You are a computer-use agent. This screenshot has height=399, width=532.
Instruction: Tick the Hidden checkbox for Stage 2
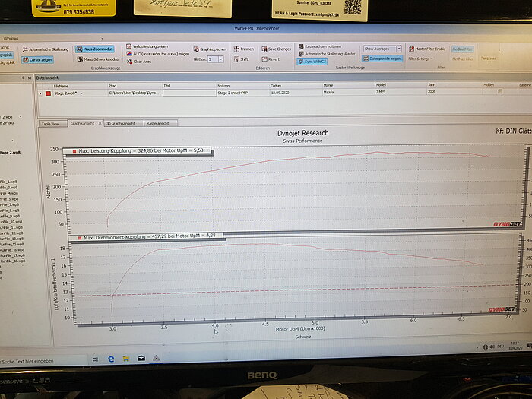500,92
